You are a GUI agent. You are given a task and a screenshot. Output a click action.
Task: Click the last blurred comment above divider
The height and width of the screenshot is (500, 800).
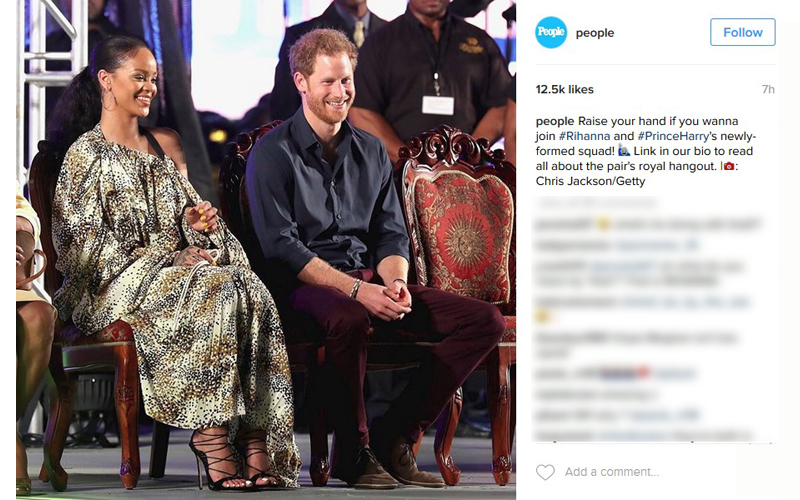click(643, 435)
